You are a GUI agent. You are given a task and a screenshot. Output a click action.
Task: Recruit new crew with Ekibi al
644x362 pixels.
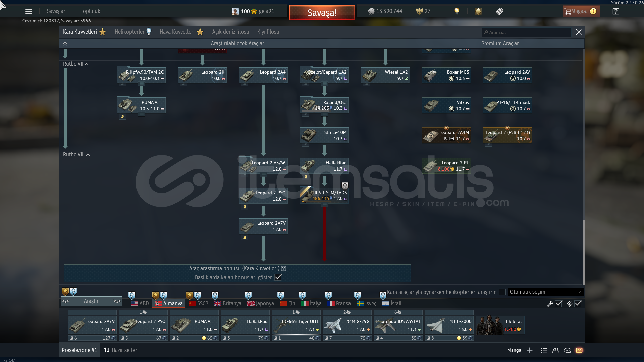(x=500, y=325)
